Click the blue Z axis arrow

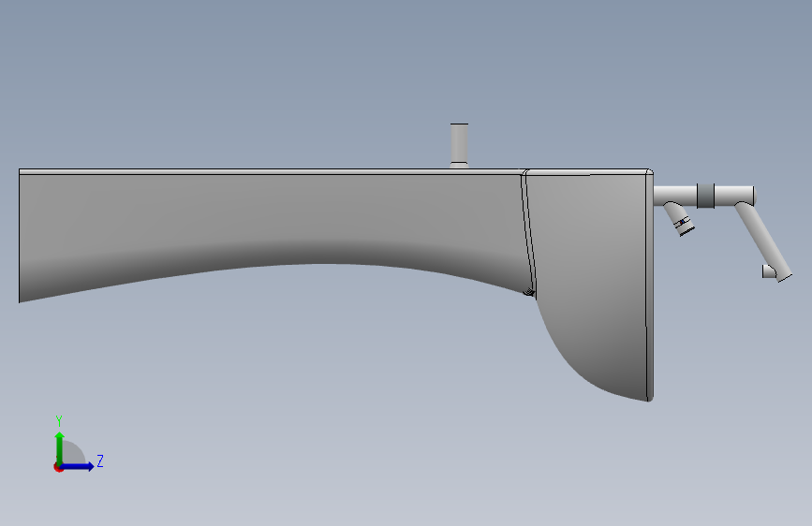[77, 466]
